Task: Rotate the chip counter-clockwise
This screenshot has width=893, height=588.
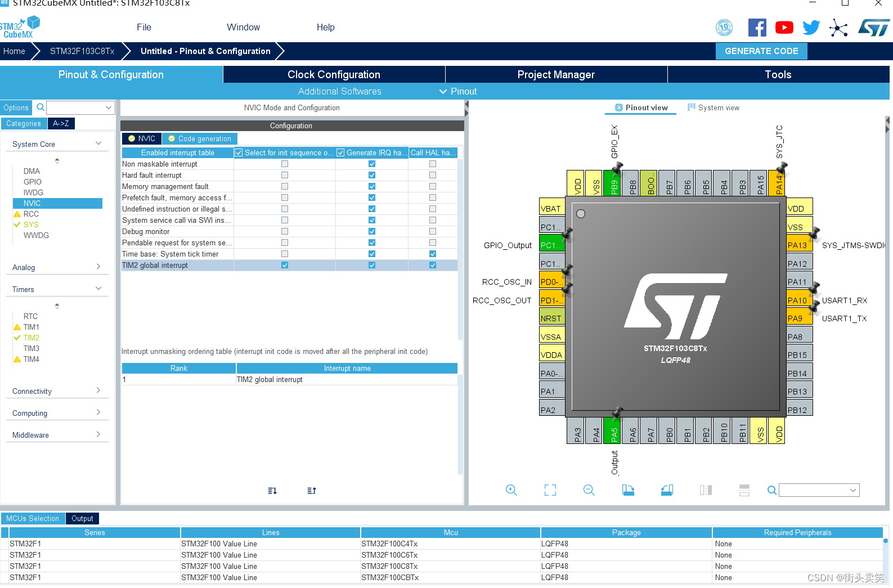Action: [667, 490]
